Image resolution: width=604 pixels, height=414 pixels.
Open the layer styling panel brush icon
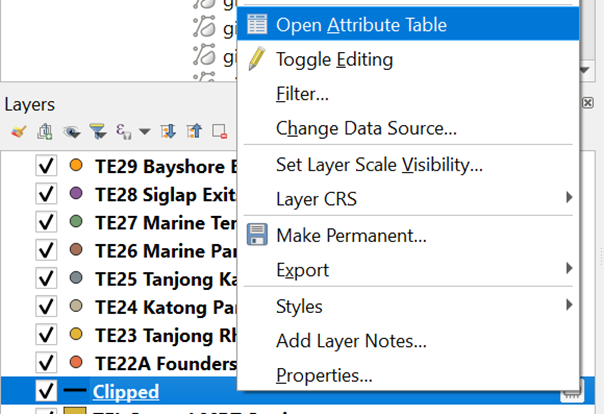pyautogui.click(x=18, y=131)
